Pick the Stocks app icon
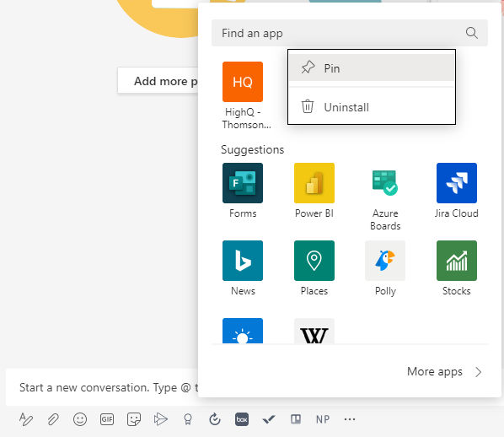Image resolution: width=504 pixels, height=437 pixels. point(457,261)
